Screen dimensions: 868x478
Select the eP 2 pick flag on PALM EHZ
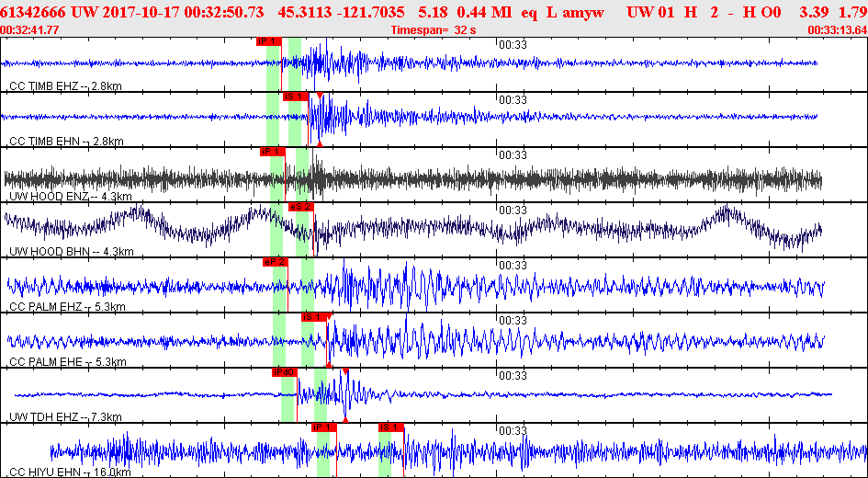pyautogui.click(x=276, y=262)
